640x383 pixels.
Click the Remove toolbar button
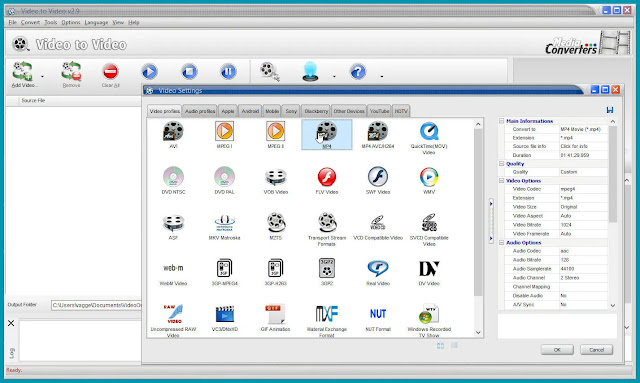(x=71, y=74)
